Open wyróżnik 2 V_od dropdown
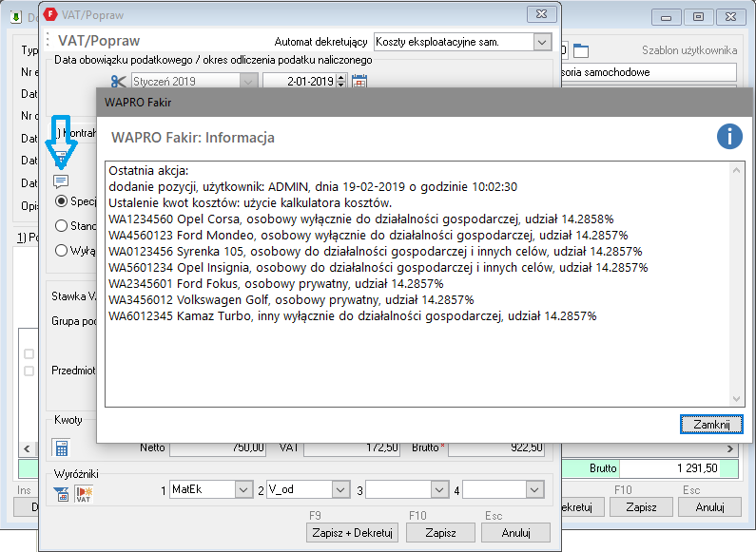Screen dimensions: 756x552 click(x=340, y=490)
